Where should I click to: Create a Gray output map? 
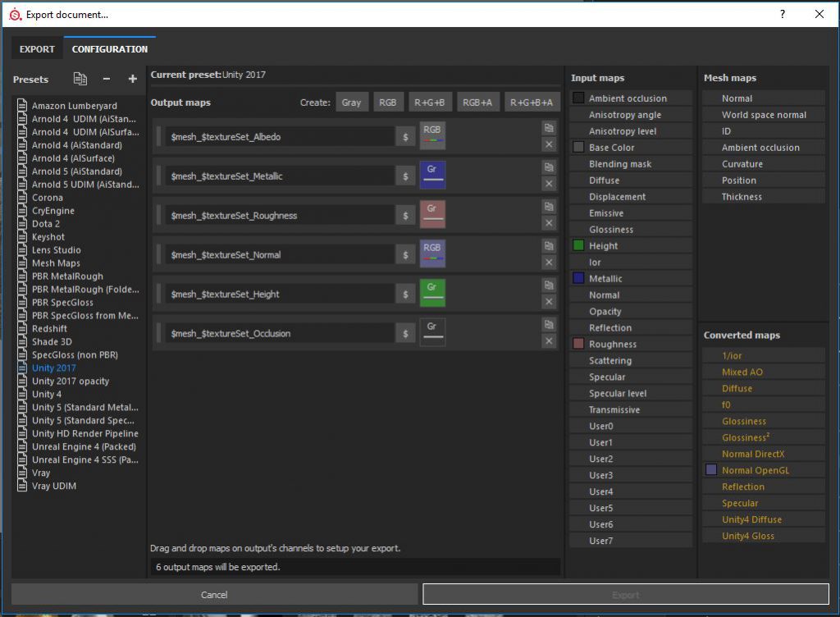pyautogui.click(x=351, y=103)
